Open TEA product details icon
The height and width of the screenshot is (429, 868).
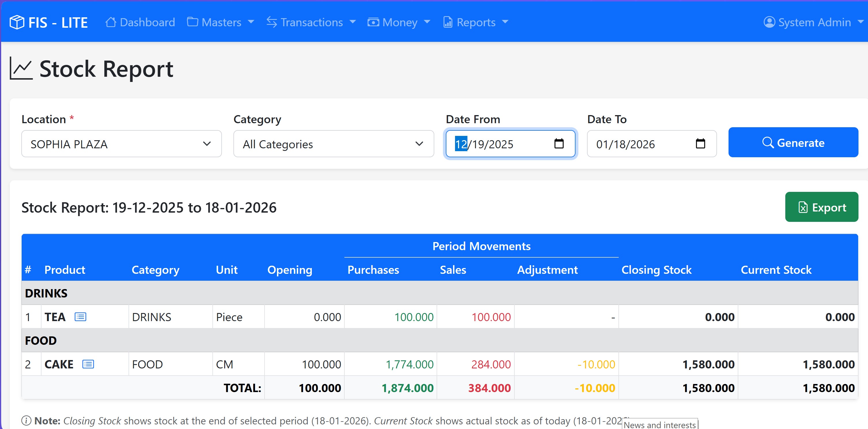[x=80, y=317]
